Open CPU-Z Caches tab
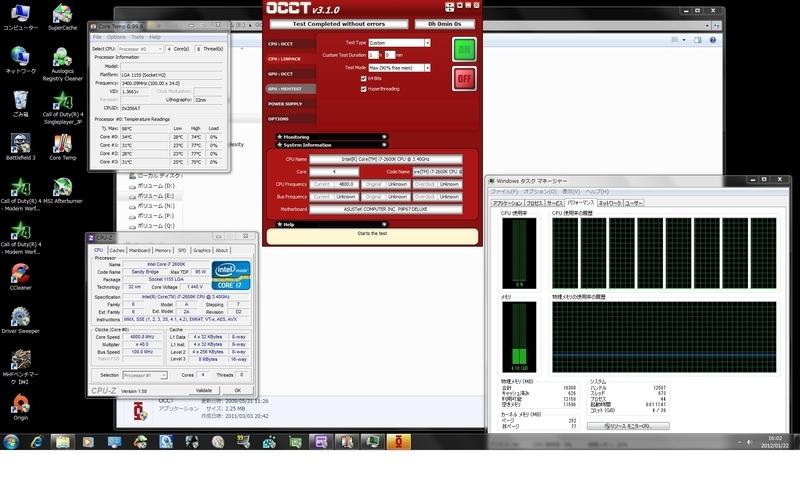This screenshot has height=500, width=800. coord(117,251)
